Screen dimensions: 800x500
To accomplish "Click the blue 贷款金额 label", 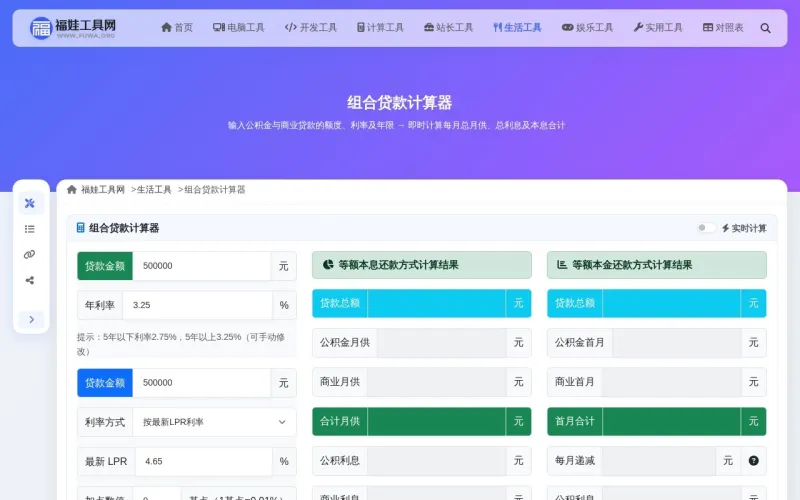I will 105,383.
